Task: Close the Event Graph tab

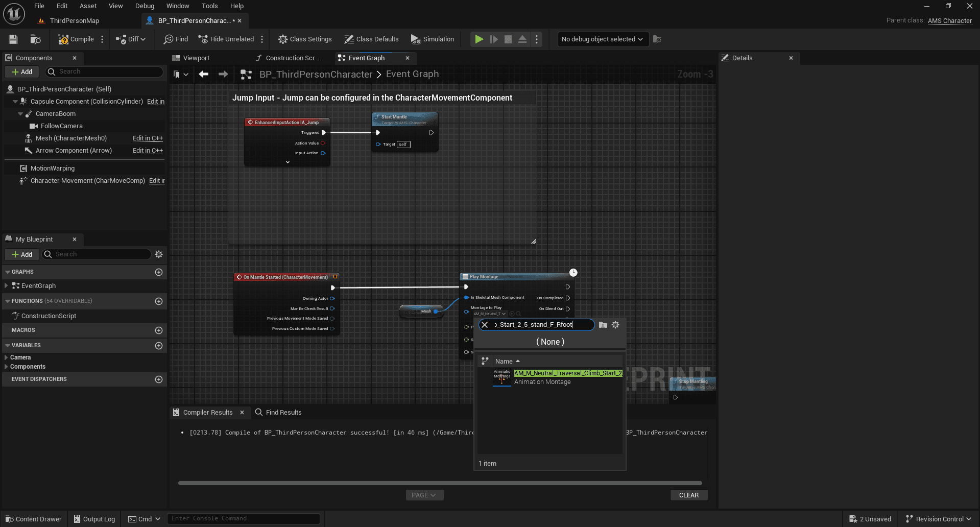Action: 407,58
